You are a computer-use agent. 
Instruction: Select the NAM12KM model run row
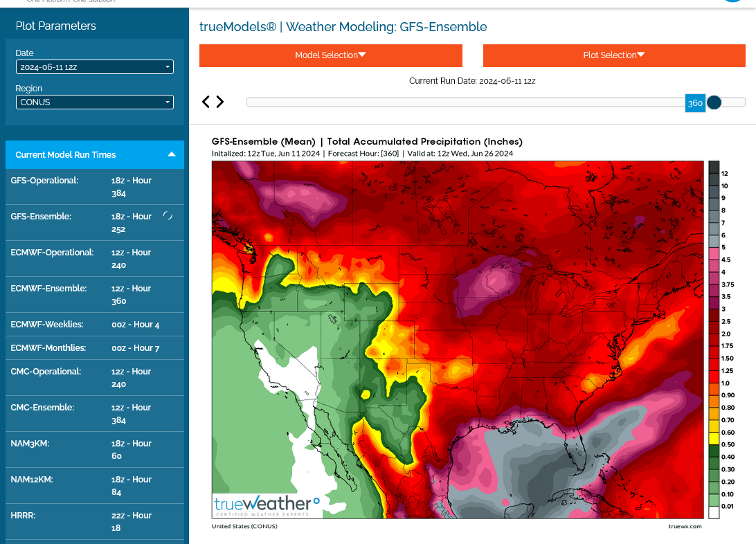(94, 486)
